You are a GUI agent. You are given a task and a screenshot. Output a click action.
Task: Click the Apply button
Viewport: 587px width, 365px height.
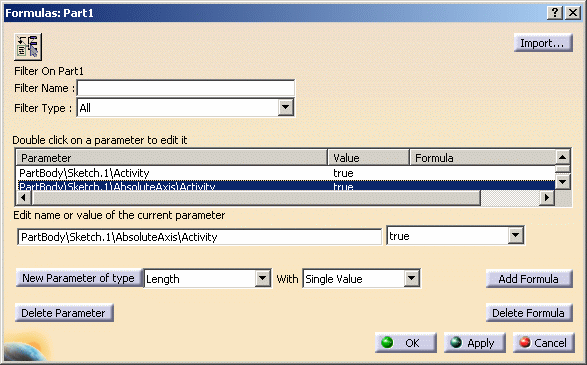coord(474,343)
